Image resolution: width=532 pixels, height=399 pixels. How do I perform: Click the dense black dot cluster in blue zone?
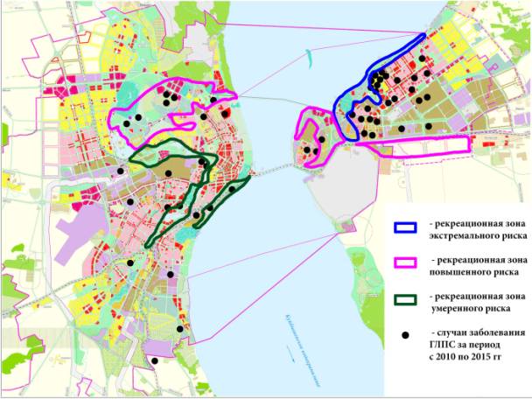[x=379, y=81]
